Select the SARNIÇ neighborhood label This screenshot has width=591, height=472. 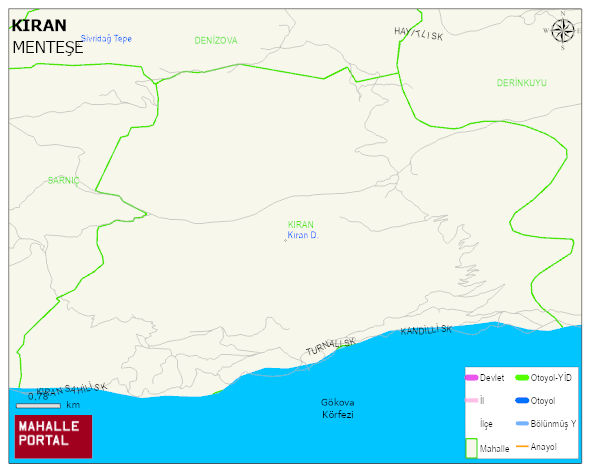[63, 180]
